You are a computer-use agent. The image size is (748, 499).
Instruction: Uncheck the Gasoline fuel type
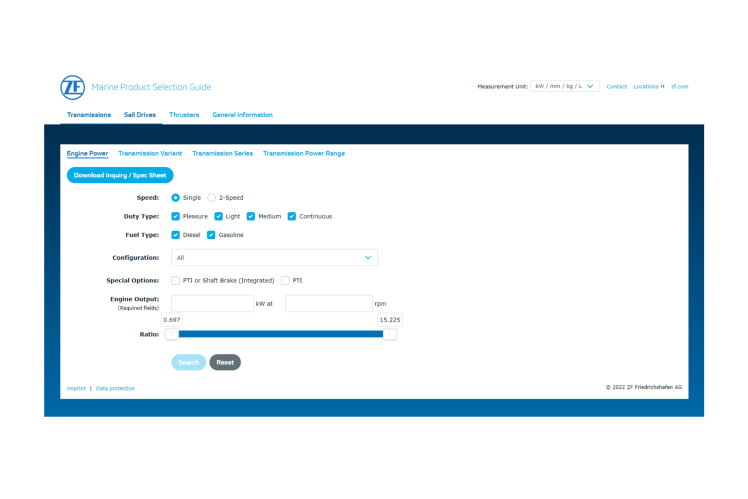click(212, 235)
